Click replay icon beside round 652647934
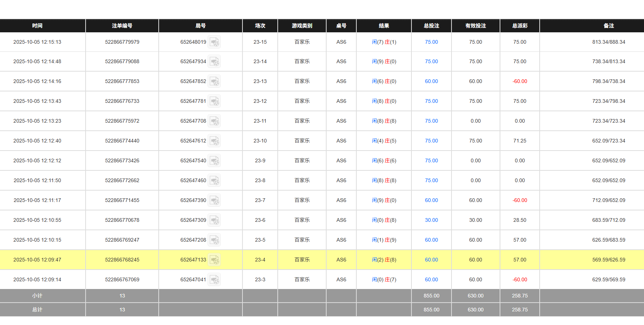Screen dimensions: 644x325 [x=214, y=62]
